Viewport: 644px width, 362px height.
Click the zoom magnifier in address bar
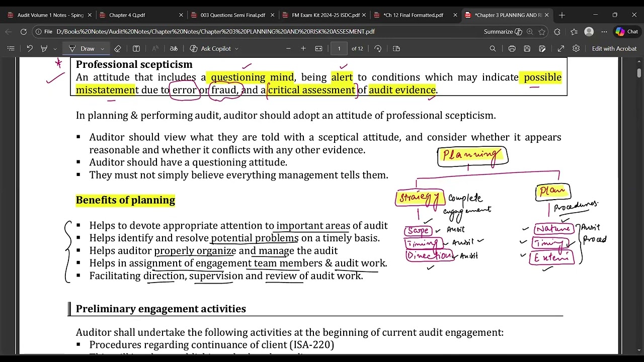tap(530, 32)
